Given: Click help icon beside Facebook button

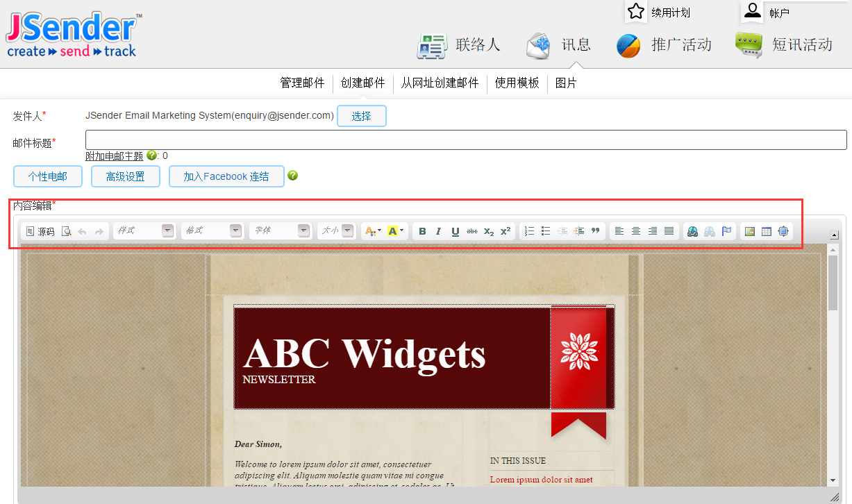Looking at the screenshot, I should pyautogui.click(x=292, y=176).
